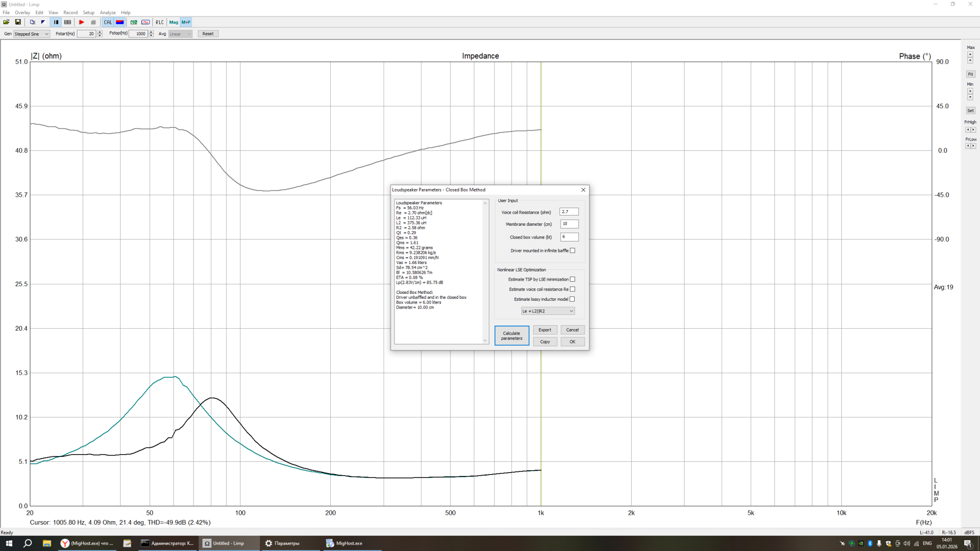Check Estimate TSP by LSE minimization
Viewport: 980px width, 551px height.
pos(572,279)
